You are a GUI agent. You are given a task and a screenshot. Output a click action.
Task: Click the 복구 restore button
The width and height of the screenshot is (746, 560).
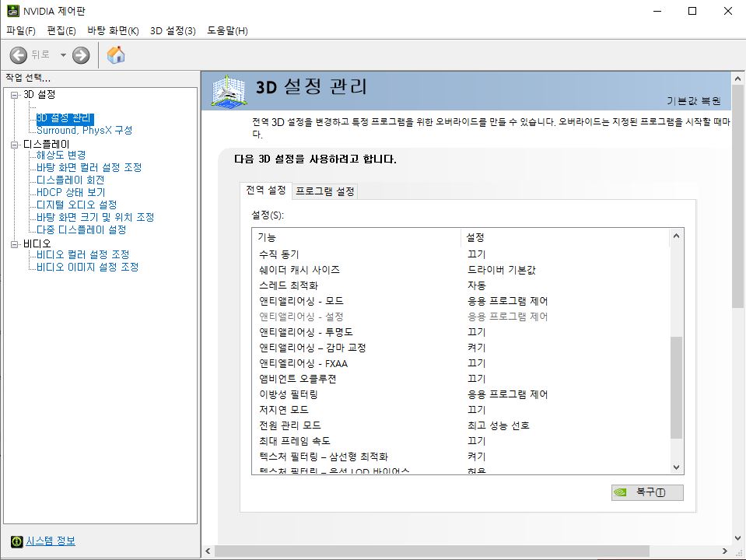click(647, 492)
